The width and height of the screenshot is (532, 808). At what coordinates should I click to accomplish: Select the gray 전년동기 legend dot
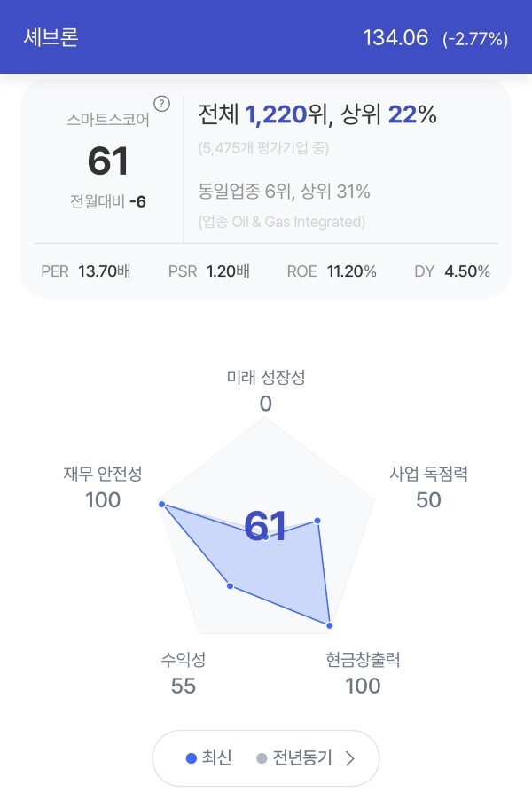coord(262,758)
